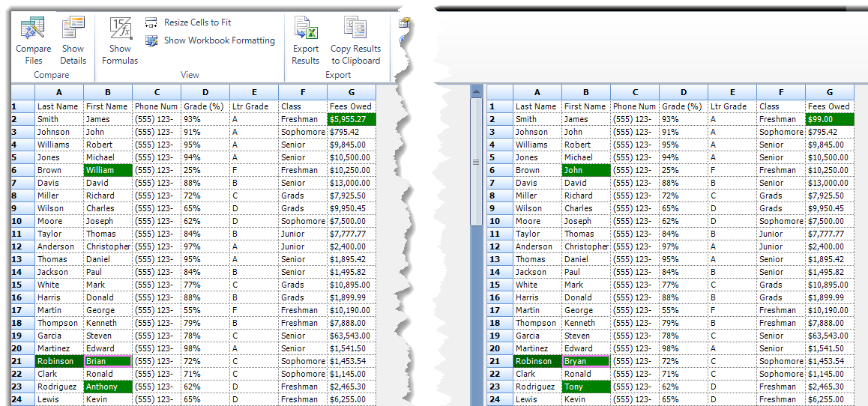This screenshot has height=406, width=868.
Task: Click Edward cell in right grid
Action: [x=586, y=348]
